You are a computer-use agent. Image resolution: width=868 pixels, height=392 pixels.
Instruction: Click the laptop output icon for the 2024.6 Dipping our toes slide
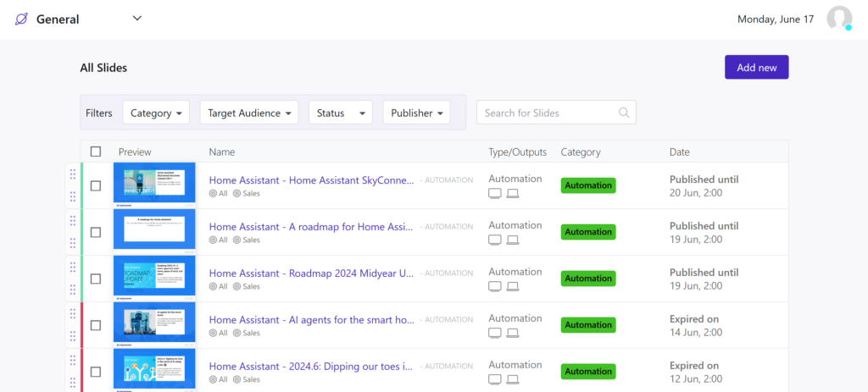(x=513, y=379)
